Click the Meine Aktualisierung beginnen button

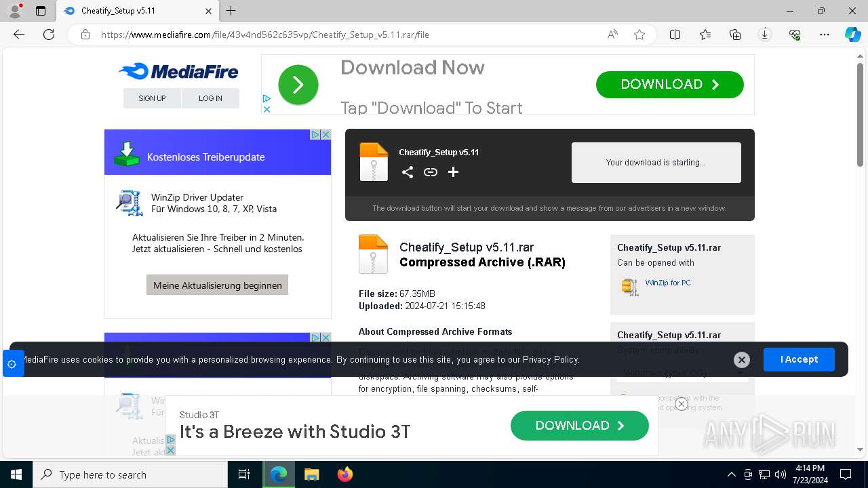[217, 285]
